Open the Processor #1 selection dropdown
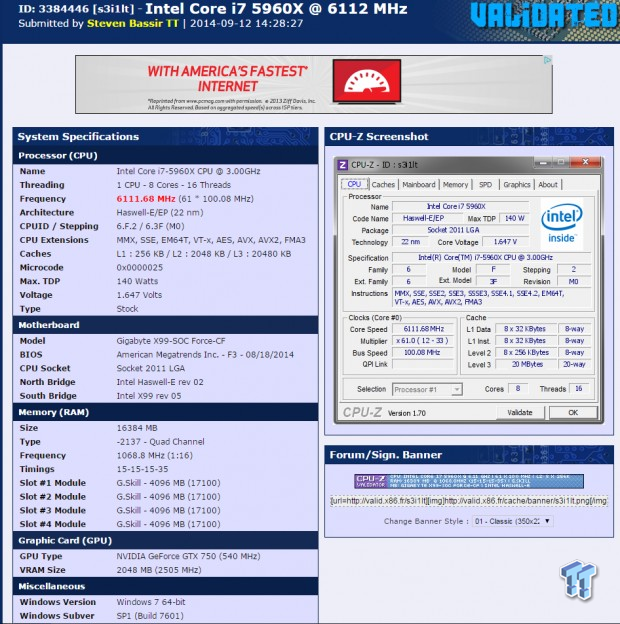This screenshot has height=624, width=620. coord(427,390)
